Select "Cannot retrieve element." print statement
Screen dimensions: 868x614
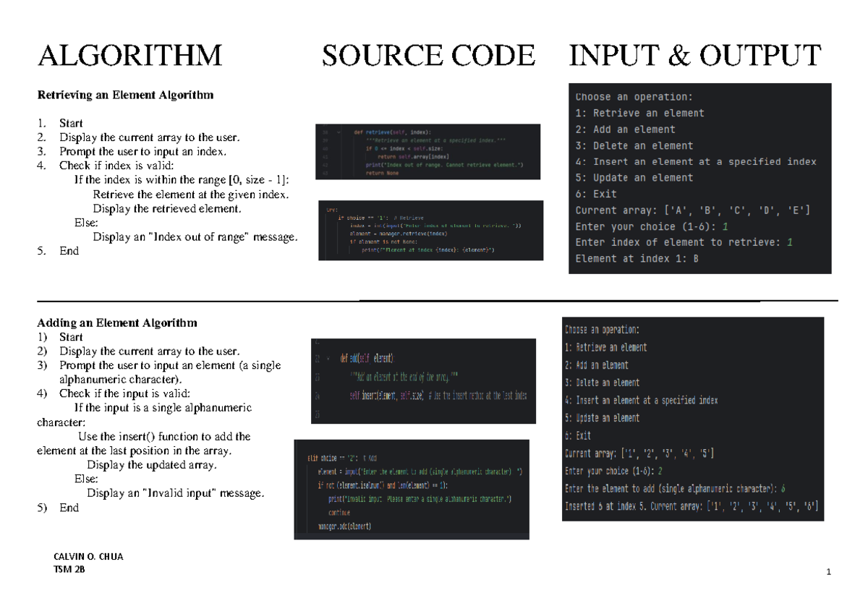point(443,166)
